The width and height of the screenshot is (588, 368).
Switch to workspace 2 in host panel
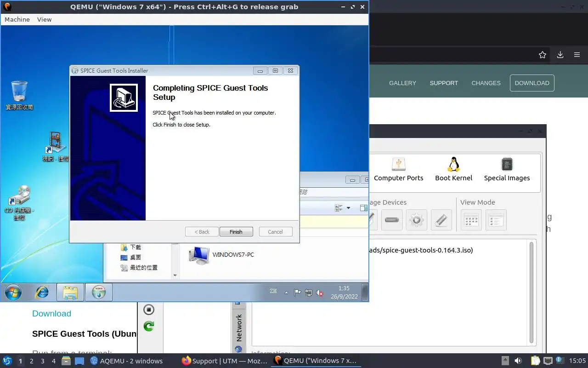coord(31,361)
